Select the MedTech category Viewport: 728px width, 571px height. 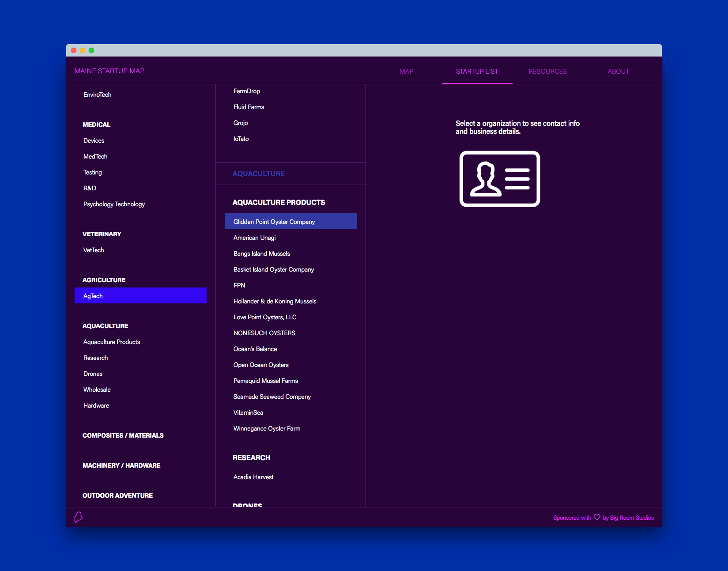click(95, 156)
